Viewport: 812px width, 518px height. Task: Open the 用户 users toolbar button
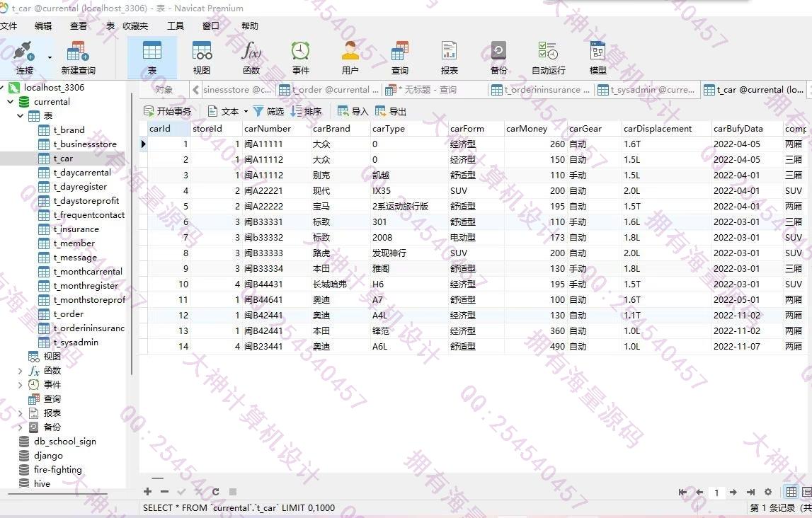pyautogui.click(x=350, y=58)
